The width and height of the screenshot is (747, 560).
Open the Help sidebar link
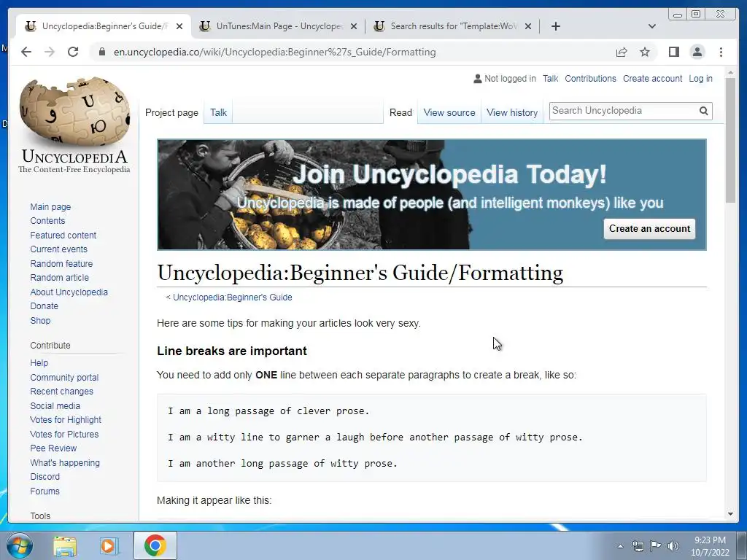tap(39, 363)
